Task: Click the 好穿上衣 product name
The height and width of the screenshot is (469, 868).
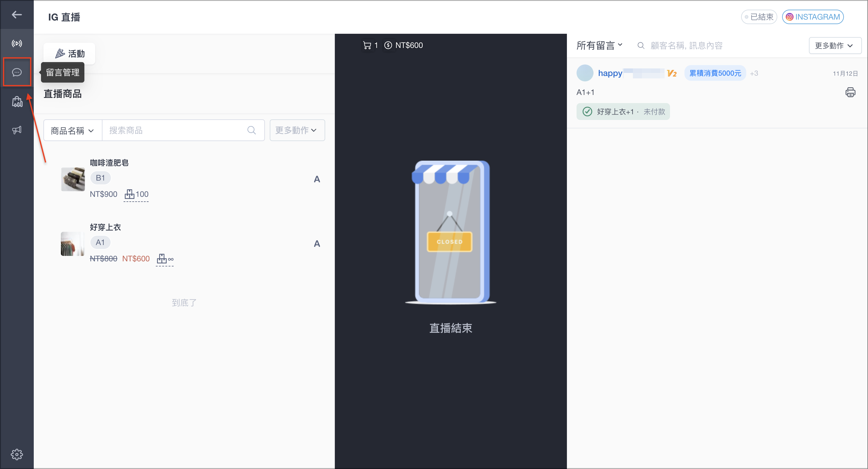Action: (105, 227)
